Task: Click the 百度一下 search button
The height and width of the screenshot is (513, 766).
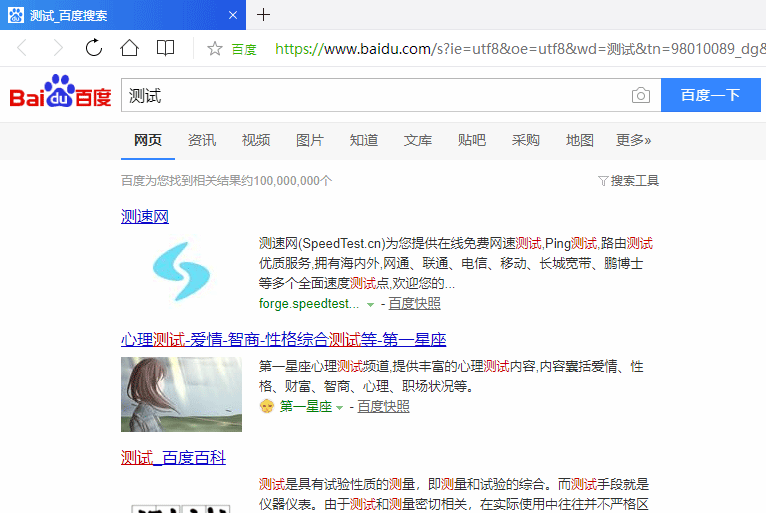Action: [x=710, y=95]
